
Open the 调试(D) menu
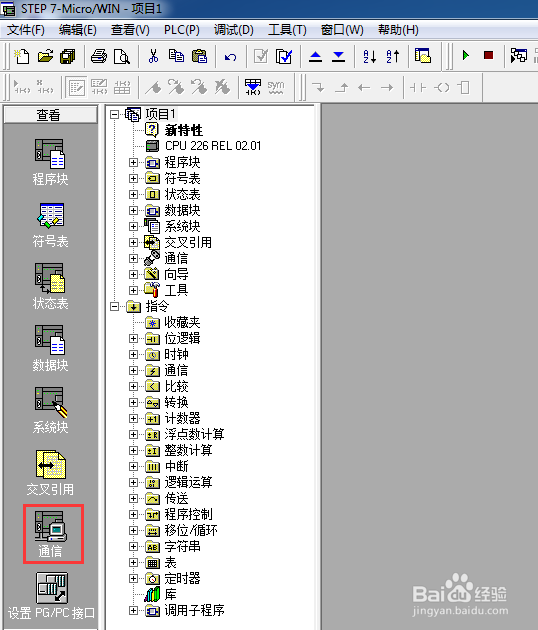pos(233,30)
